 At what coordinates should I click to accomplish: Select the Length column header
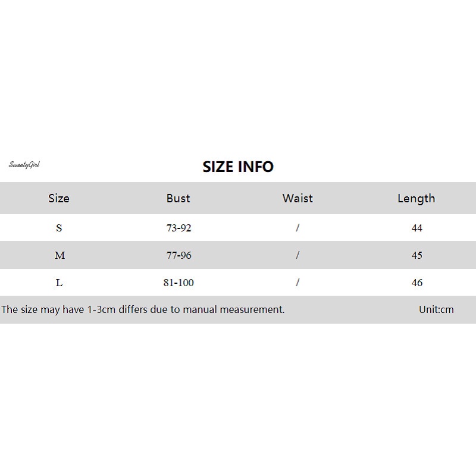(x=416, y=198)
